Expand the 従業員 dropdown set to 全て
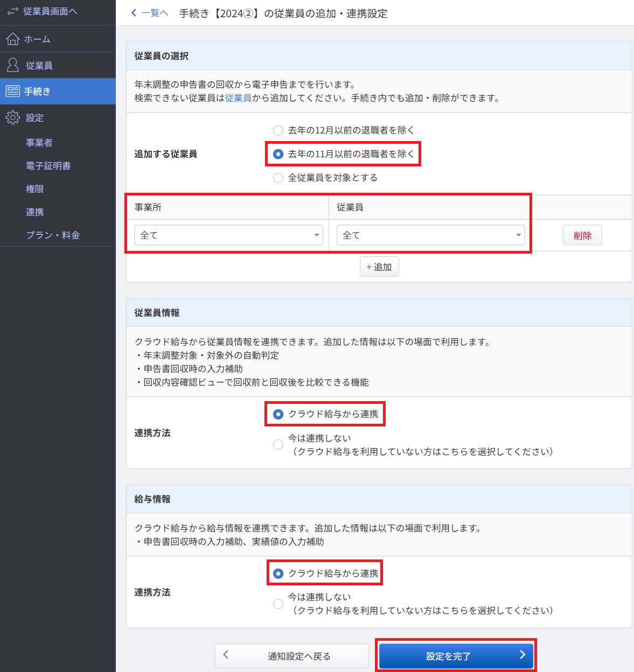634x672 pixels. pyautogui.click(x=430, y=235)
